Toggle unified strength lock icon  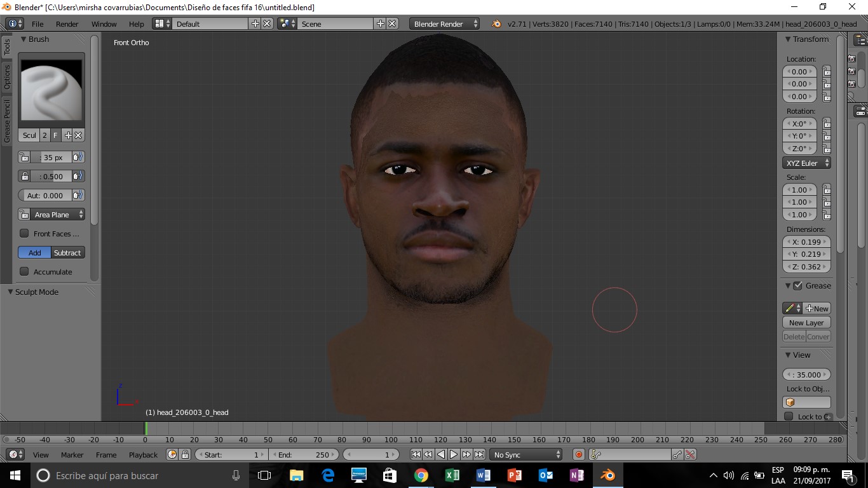click(24, 176)
